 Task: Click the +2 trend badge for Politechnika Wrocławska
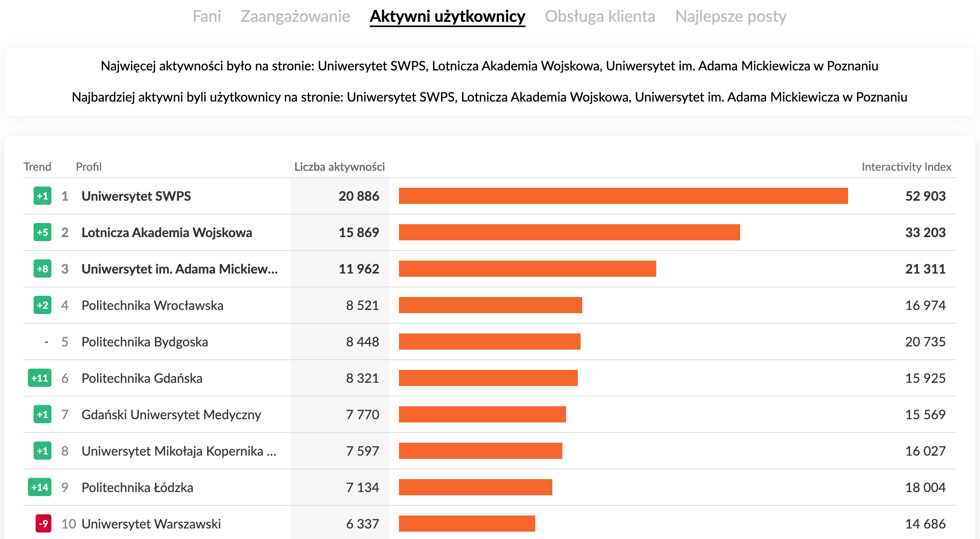coord(42,305)
